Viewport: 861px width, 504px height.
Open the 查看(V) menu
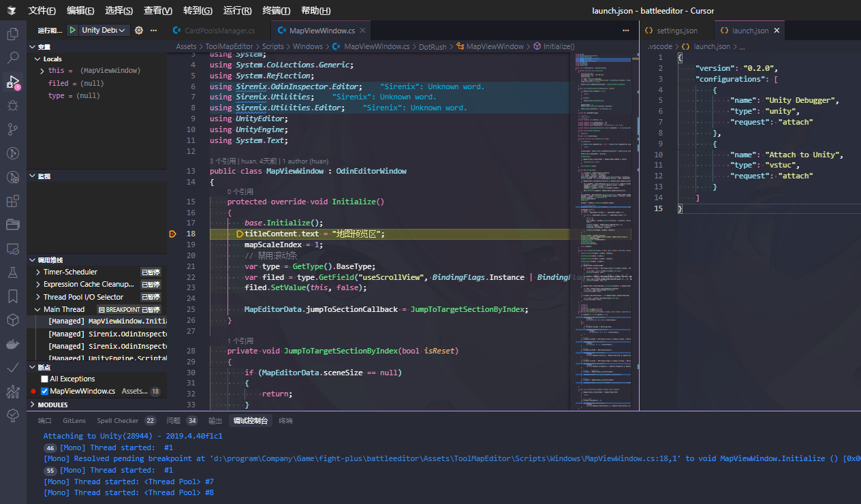(158, 10)
